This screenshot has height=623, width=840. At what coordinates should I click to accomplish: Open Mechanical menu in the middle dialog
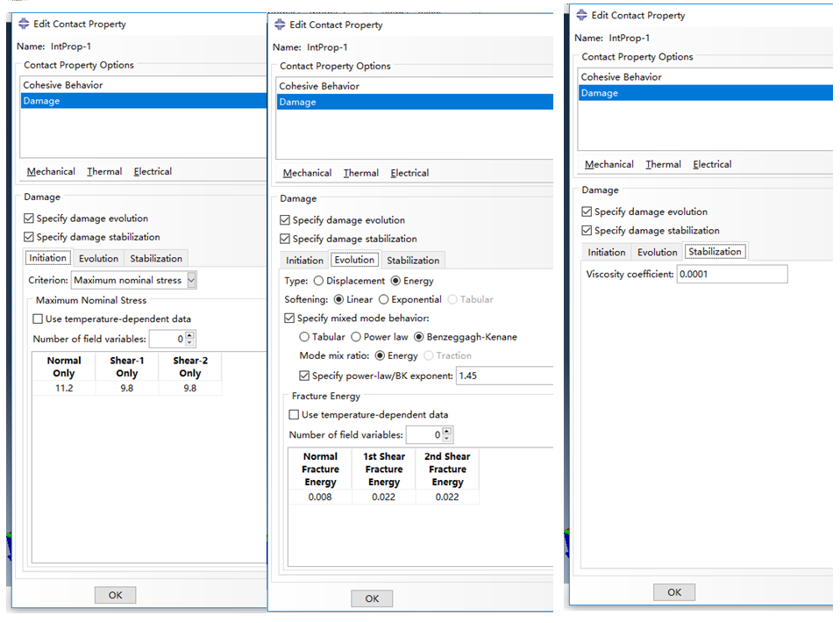tap(307, 173)
